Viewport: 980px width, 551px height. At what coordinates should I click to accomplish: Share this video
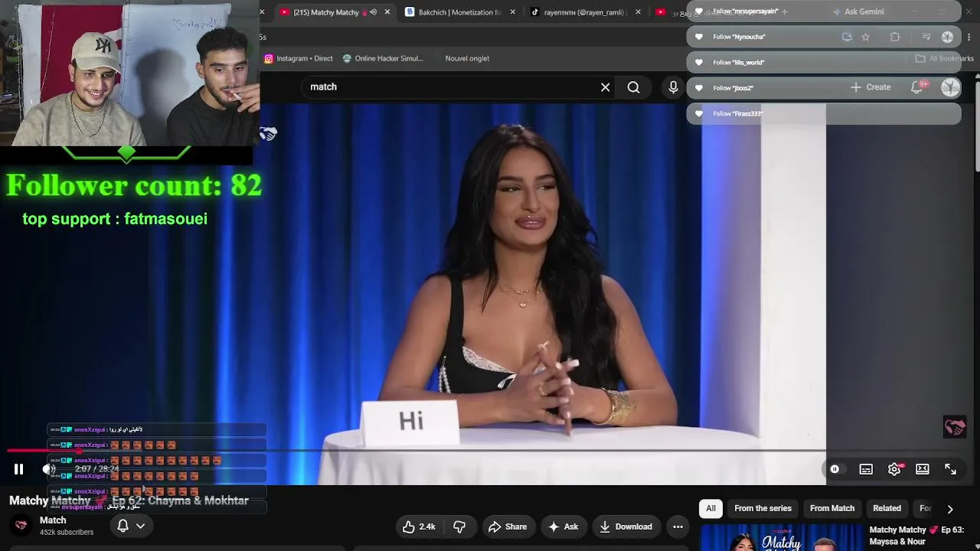click(508, 527)
